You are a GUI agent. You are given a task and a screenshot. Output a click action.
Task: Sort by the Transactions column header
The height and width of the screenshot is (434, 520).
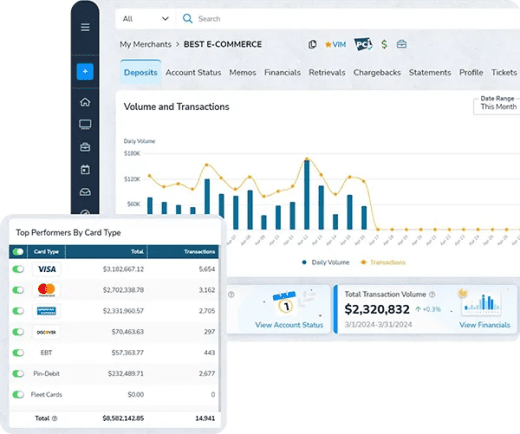point(183,252)
